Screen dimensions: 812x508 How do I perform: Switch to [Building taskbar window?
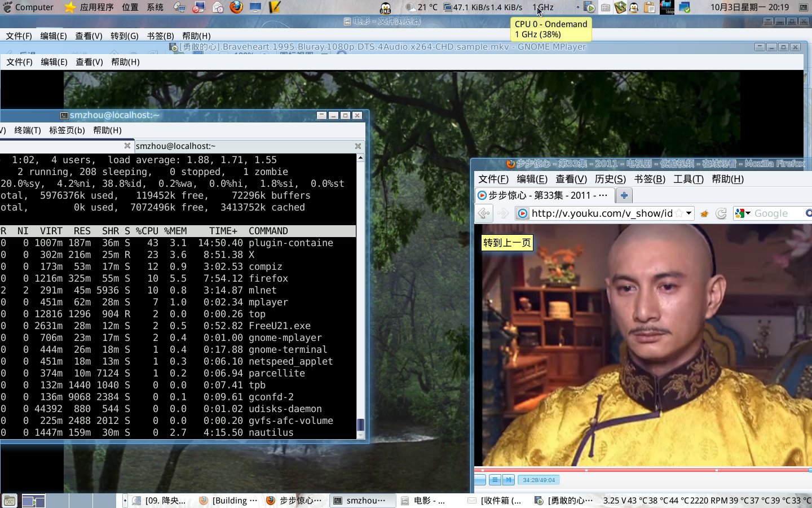(x=228, y=501)
